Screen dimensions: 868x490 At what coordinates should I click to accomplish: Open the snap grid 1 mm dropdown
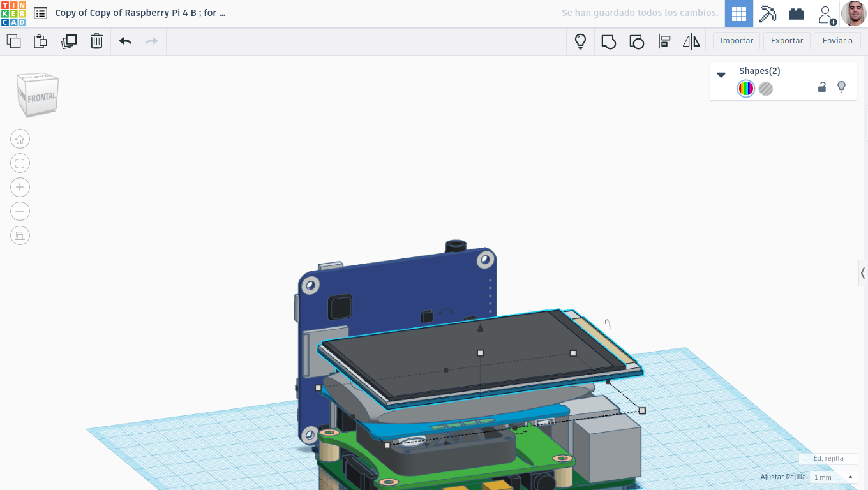(833, 477)
